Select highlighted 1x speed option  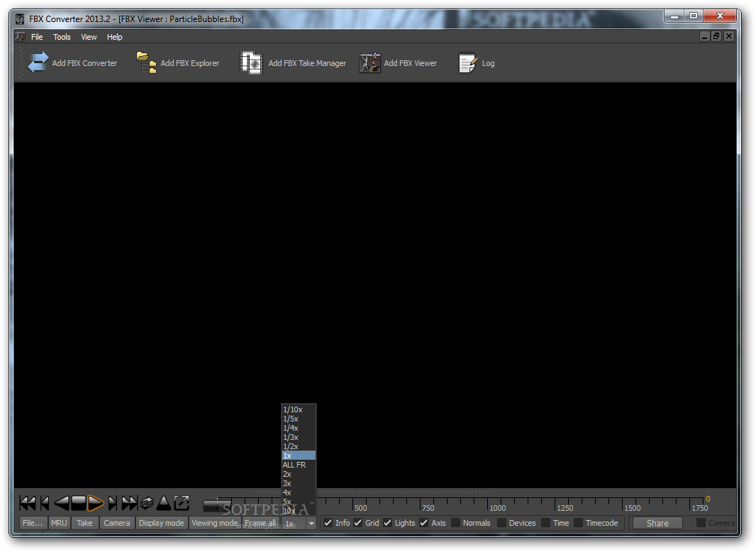tap(299, 456)
